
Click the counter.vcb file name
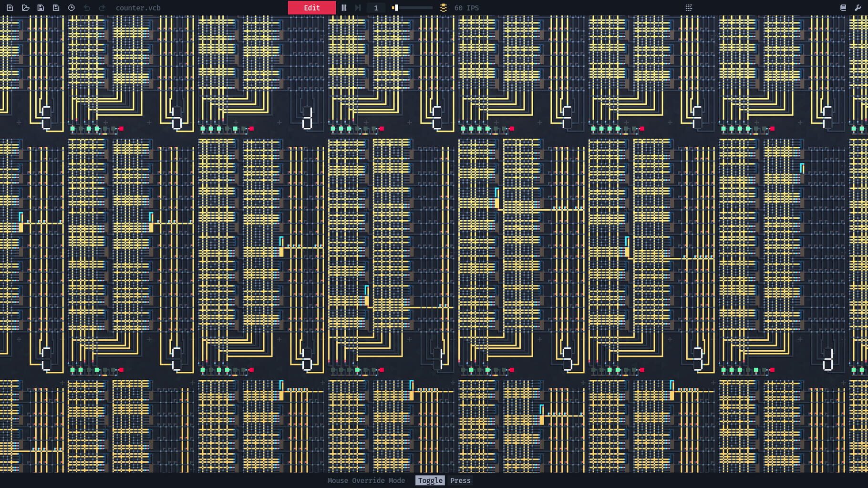click(138, 8)
